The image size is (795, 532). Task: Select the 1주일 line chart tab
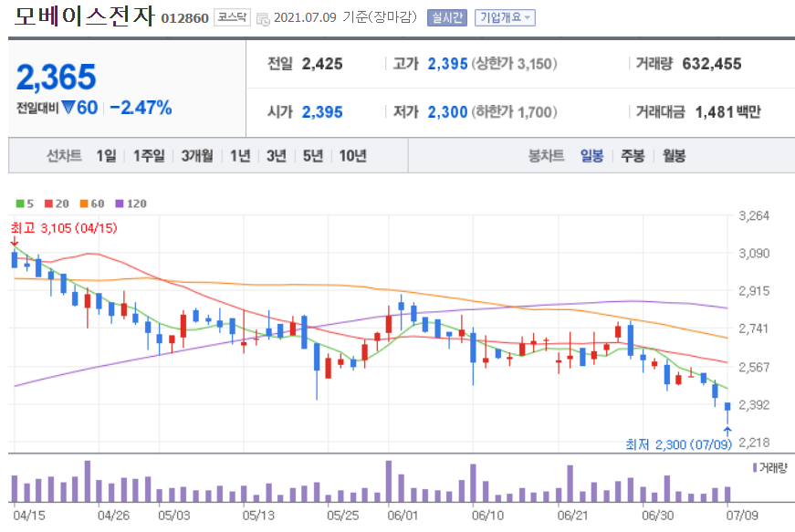pyautogui.click(x=149, y=155)
